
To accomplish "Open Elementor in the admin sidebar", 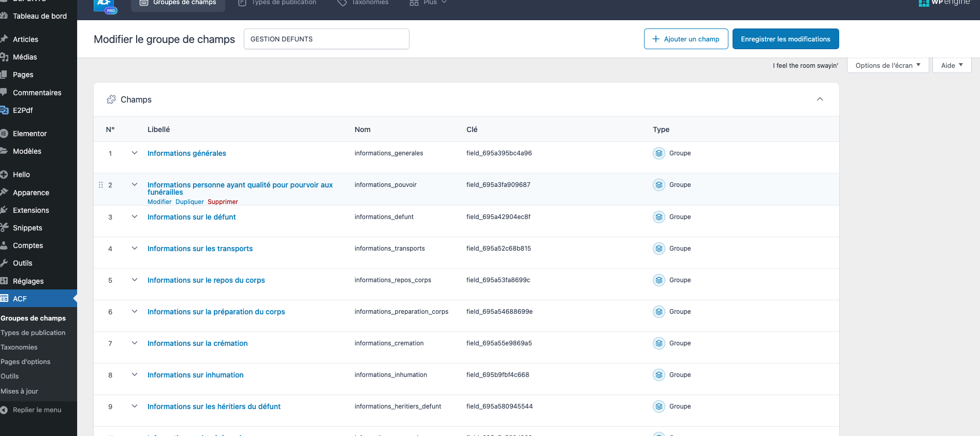I will coord(30,134).
